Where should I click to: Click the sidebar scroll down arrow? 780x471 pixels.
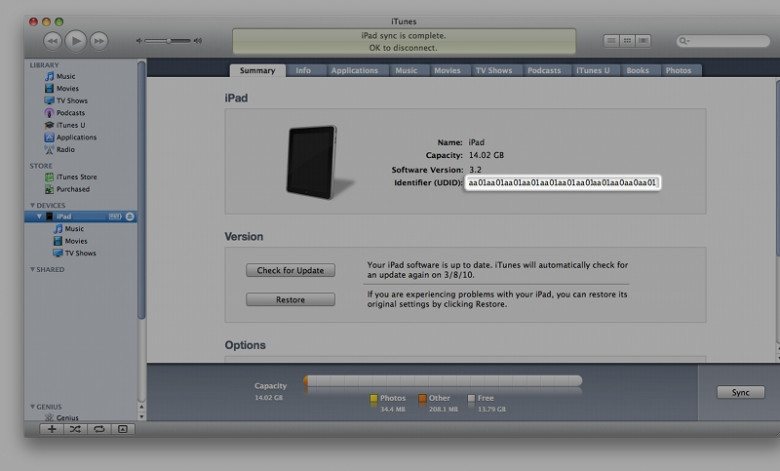[x=142, y=417]
